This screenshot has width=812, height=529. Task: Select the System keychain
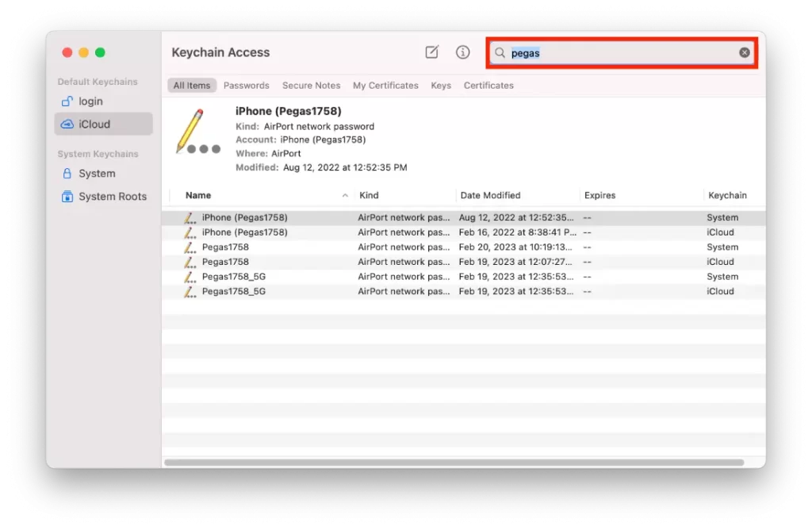coord(103,174)
